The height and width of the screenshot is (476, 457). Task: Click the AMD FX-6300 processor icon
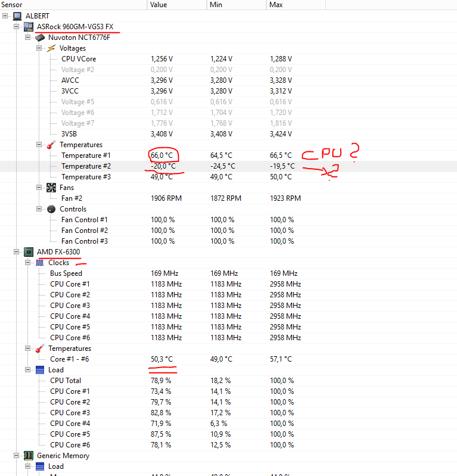29,252
